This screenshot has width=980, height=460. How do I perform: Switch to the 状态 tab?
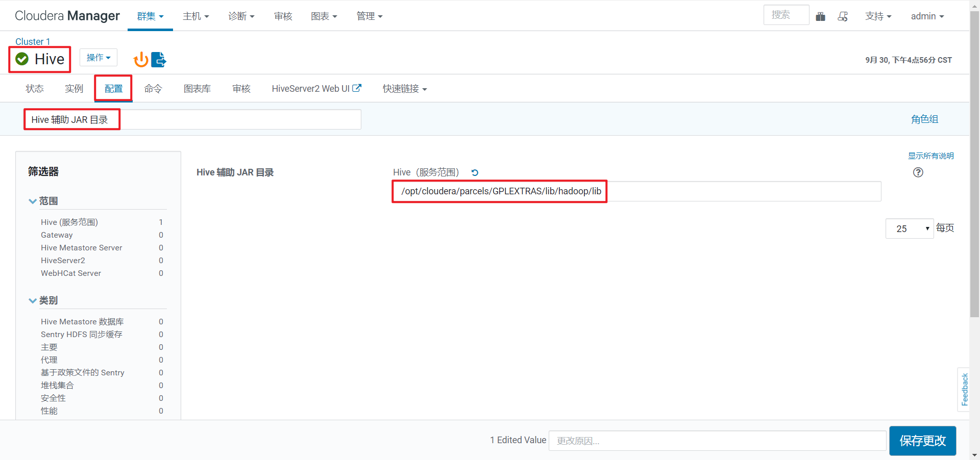[x=35, y=89]
